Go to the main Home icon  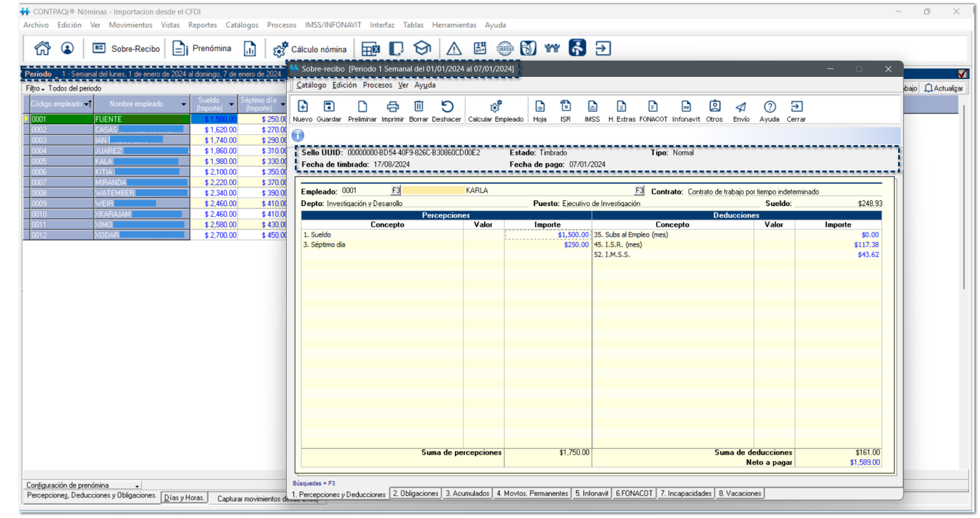tap(42, 48)
